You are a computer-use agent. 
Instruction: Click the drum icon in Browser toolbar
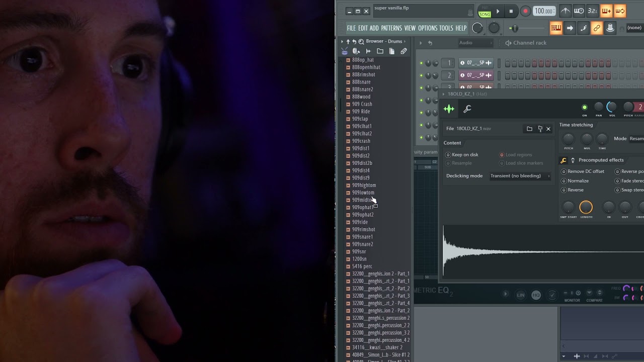tap(345, 51)
